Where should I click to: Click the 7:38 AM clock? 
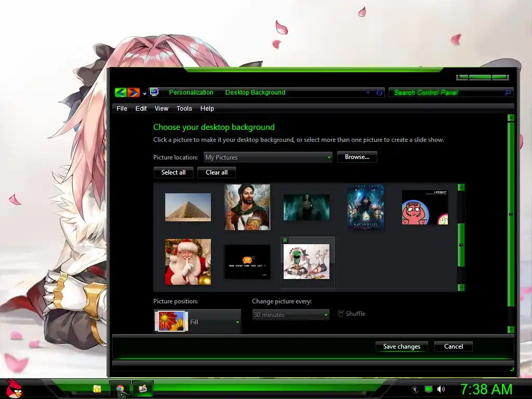point(486,389)
